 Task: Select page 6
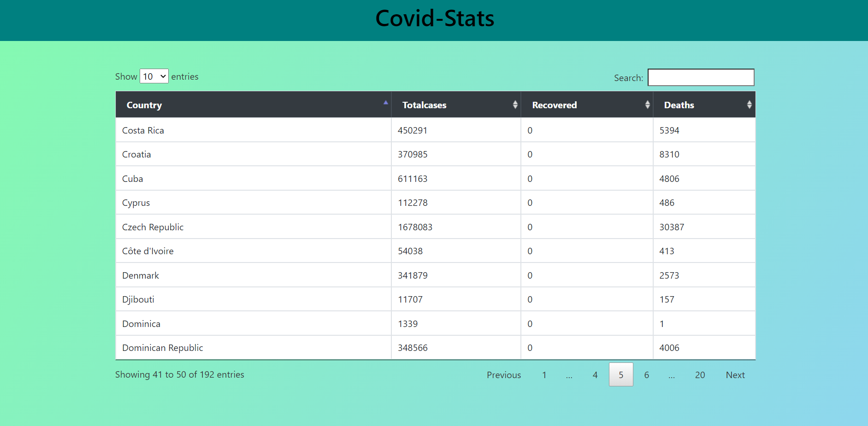[646, 374]
